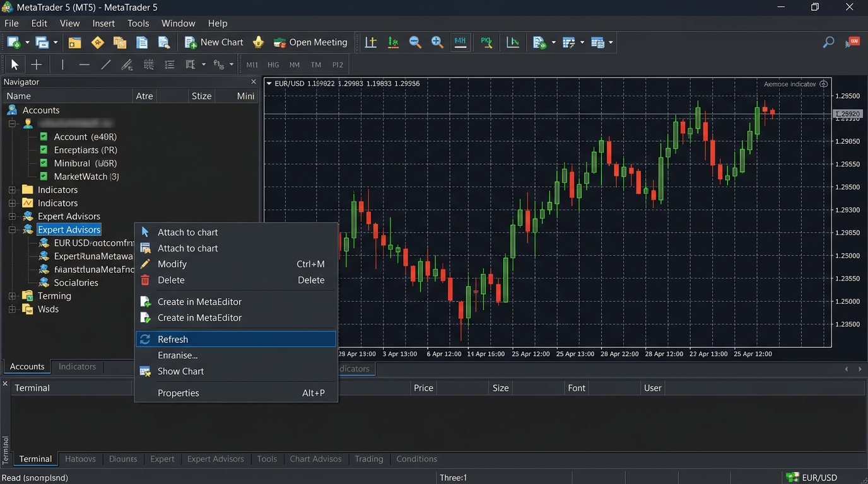
Task: Click the chart shift toolbar icon
Action: pos(513,42)
